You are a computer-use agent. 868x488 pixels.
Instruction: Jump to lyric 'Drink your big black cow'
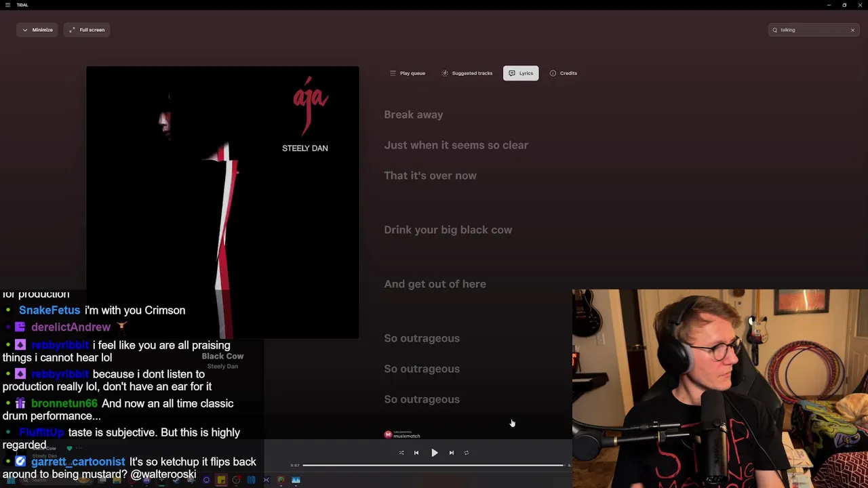(x=448, y=230)
